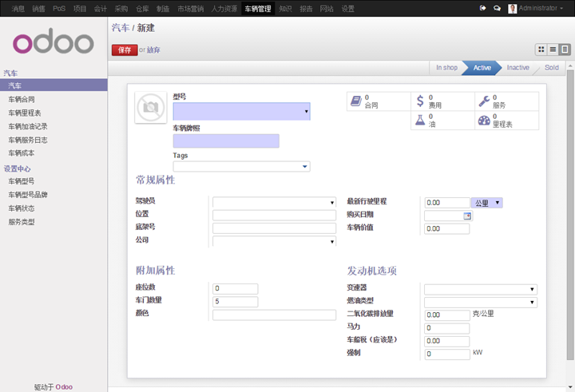This screenshot has height=392, width=575.
Task: Click the 车辆价值 car value field
Action: pos(446,229)
